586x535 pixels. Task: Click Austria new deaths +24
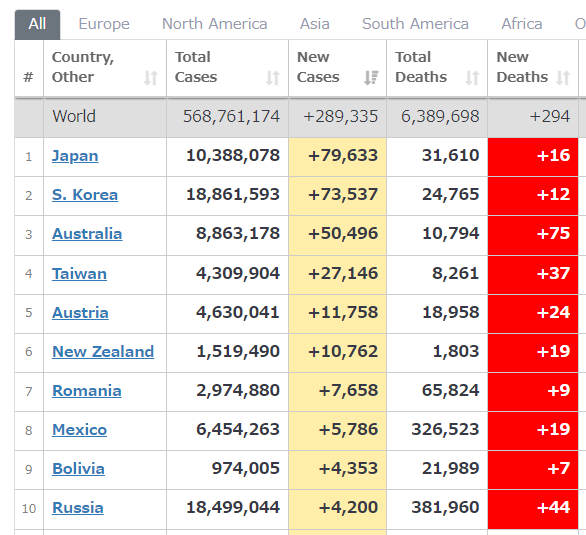553,312
